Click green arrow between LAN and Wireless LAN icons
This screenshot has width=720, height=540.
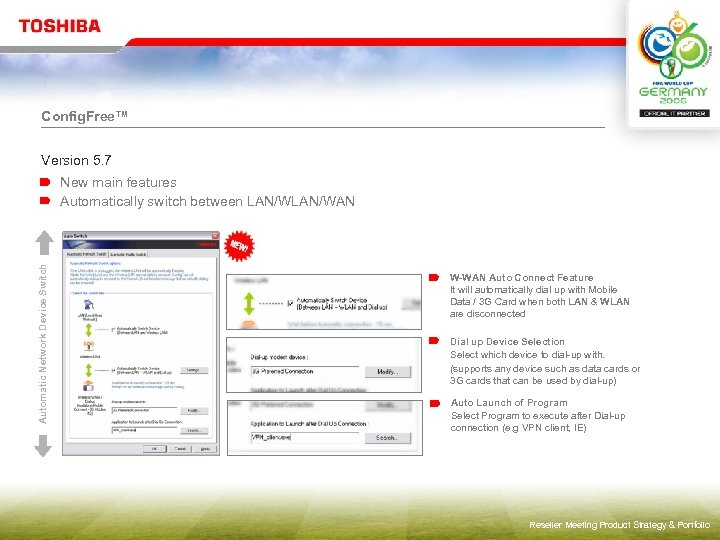[x=89, y=330]
